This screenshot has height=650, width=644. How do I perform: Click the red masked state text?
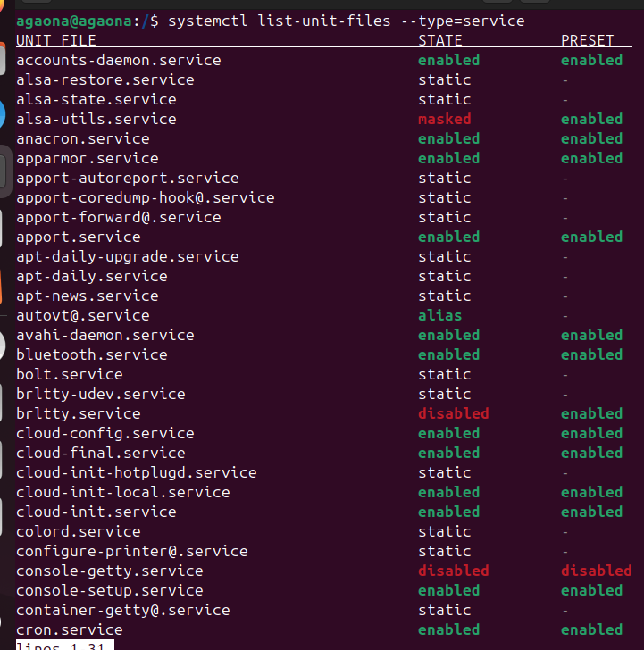444,119
